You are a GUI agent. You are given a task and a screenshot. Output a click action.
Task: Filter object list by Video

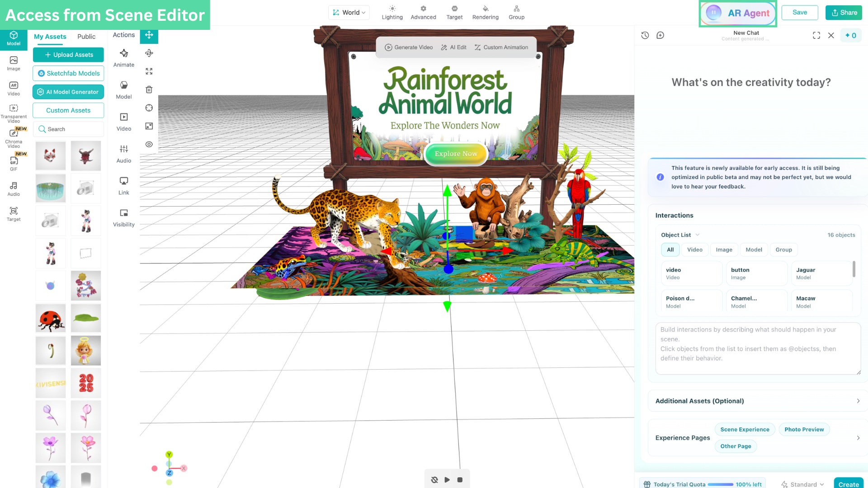click(695, 250)
